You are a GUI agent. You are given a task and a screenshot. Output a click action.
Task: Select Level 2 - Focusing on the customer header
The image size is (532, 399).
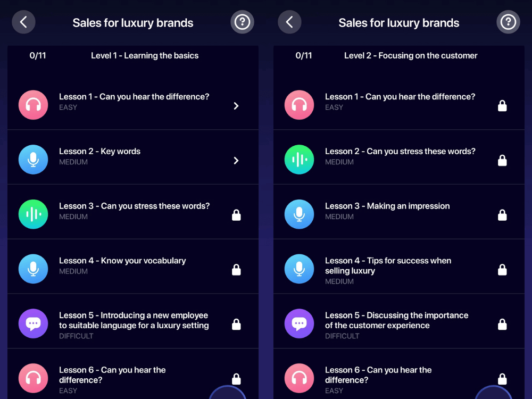(x=411, y=55)
